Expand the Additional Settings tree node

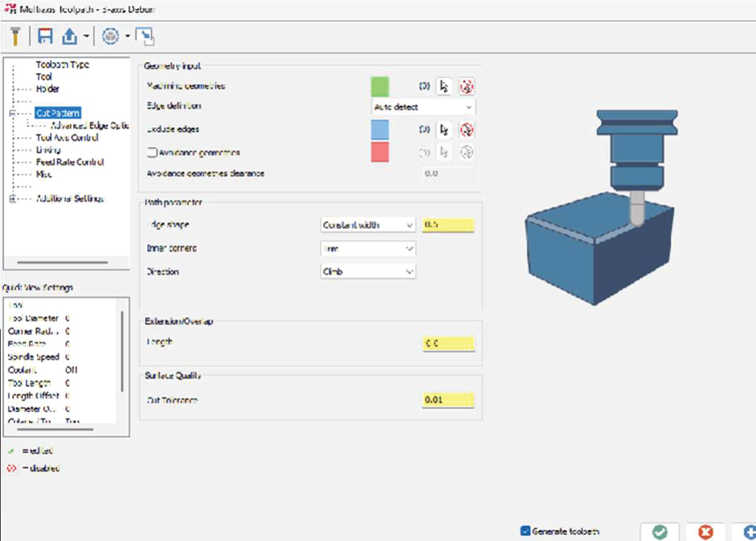[x=12, y=199]
